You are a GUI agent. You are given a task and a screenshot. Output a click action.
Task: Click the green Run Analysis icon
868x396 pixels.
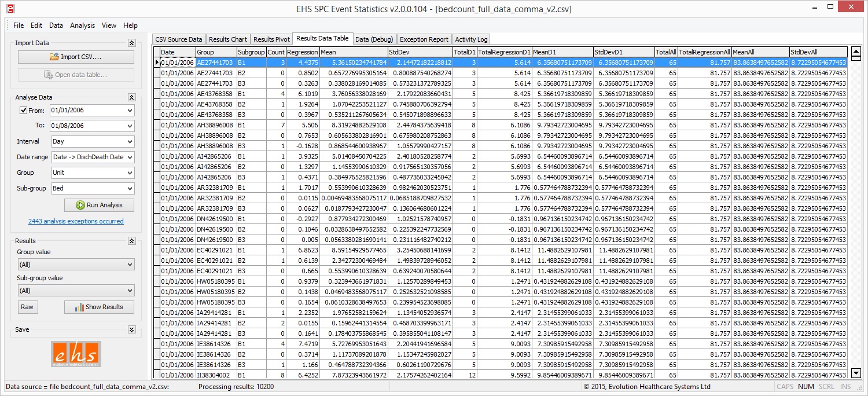[80, 205]
